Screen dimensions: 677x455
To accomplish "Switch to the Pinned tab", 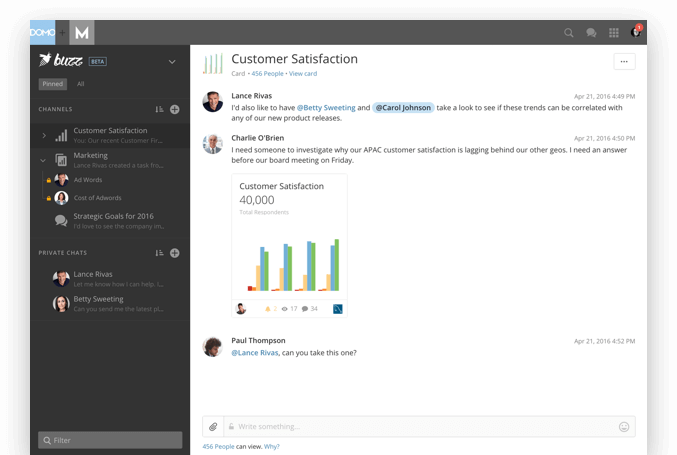I will pos(53,84).
